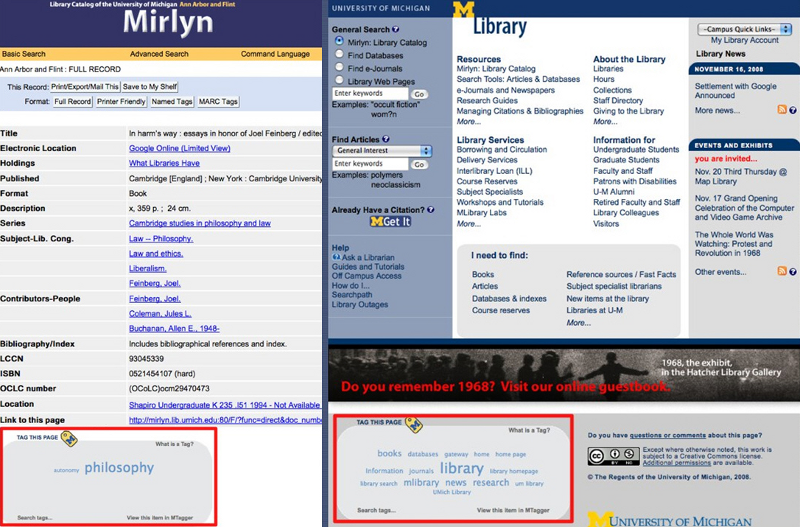The height and width of the screenshot is (527, 800).
Task: Click the Creative Commons license badge
Action: [613, 456]
